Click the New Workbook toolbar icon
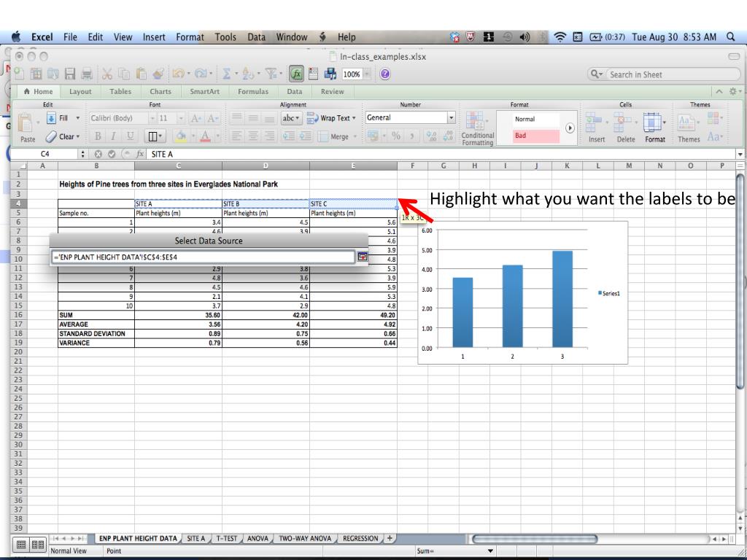Viewport: 747px width, 560px height. [x=19, y=74]
